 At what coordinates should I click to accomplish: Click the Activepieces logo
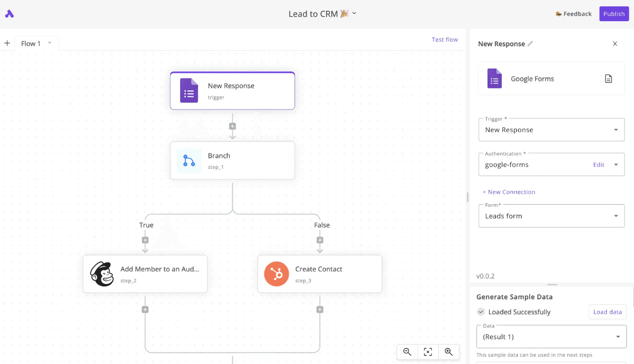[x=9, y=14]
